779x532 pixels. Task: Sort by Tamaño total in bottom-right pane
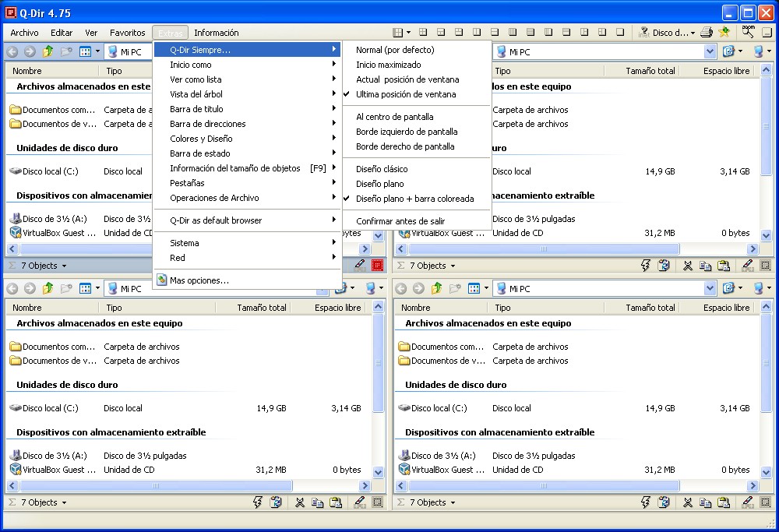coord(641,308)
